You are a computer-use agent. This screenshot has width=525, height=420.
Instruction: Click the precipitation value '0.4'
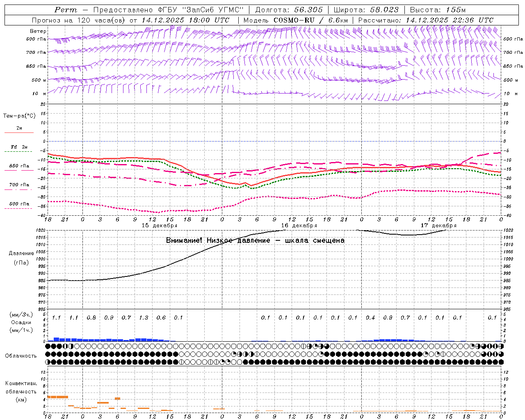(370, 317)
